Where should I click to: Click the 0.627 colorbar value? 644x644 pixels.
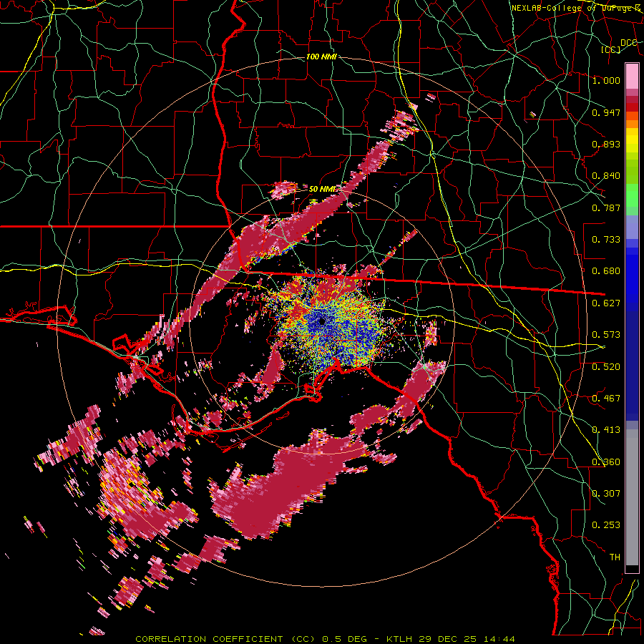pos(606,303)
